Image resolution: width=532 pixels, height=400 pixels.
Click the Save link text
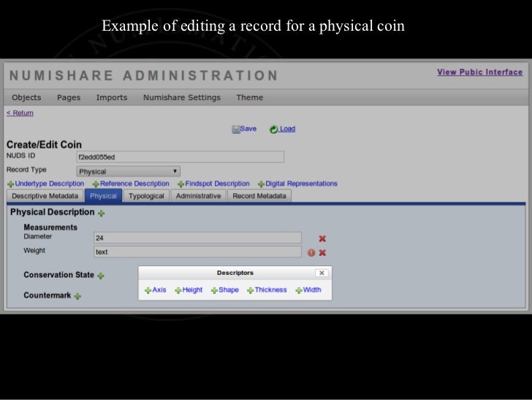tap(248, 129)
